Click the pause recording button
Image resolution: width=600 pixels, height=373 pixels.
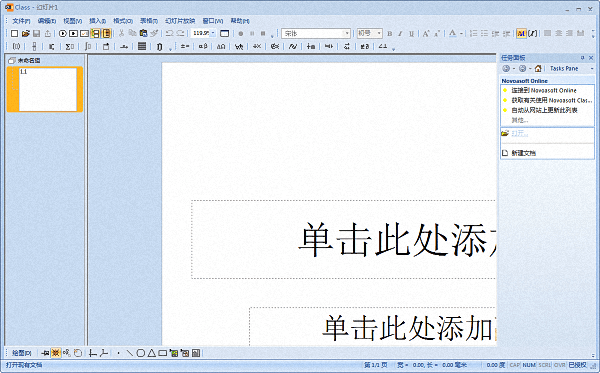coord(252,34)
